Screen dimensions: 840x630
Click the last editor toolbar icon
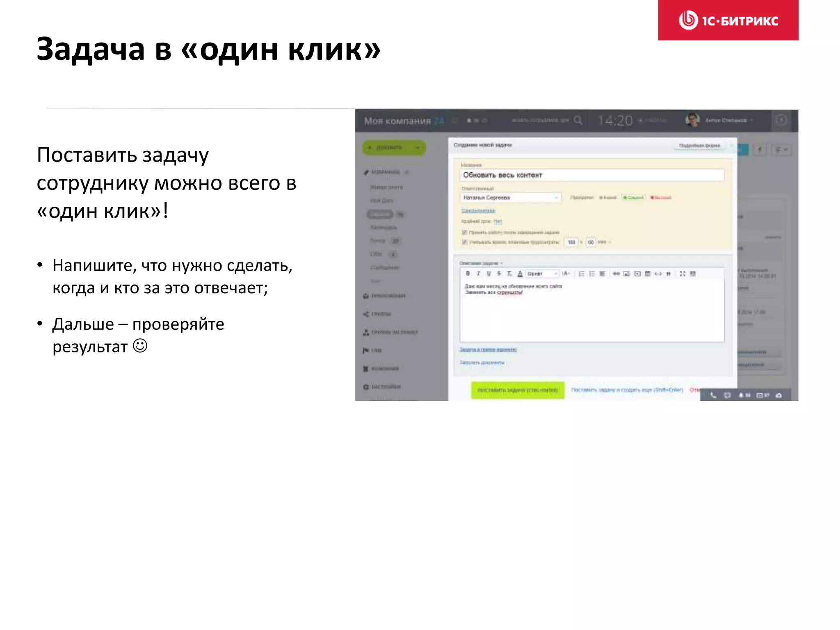click(693, 274)
